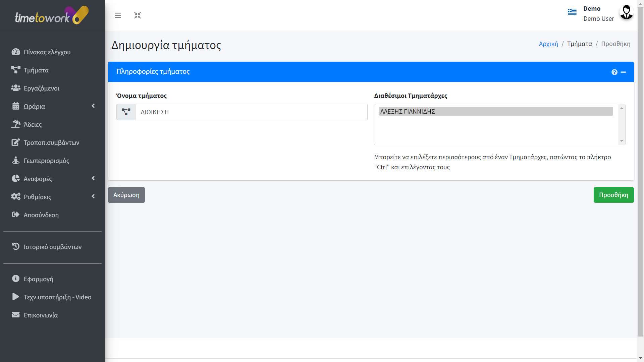Open Γεωπεριορισμός from the sidebar

(x=46, y=161)
